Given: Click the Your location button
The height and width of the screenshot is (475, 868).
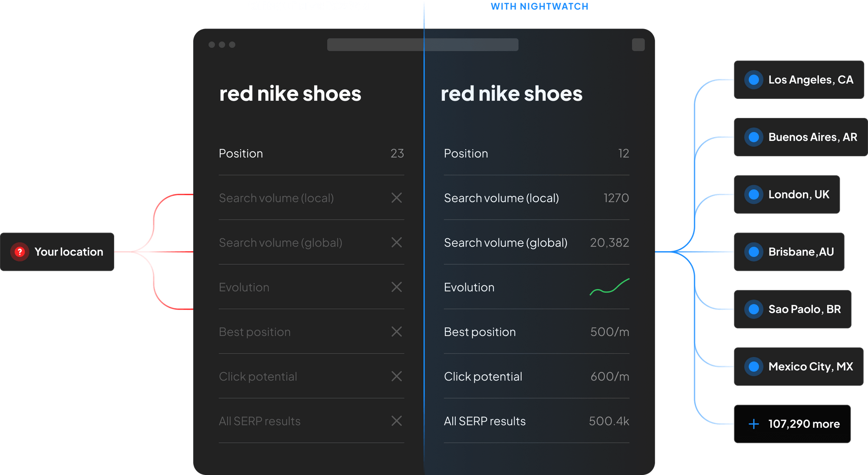Looking at the screenshot, I should click(58, 252).
